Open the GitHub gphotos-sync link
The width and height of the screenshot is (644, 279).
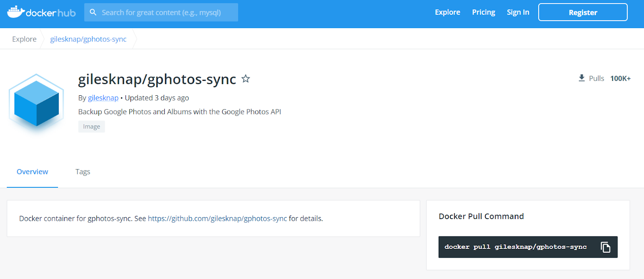pos(217,218)
